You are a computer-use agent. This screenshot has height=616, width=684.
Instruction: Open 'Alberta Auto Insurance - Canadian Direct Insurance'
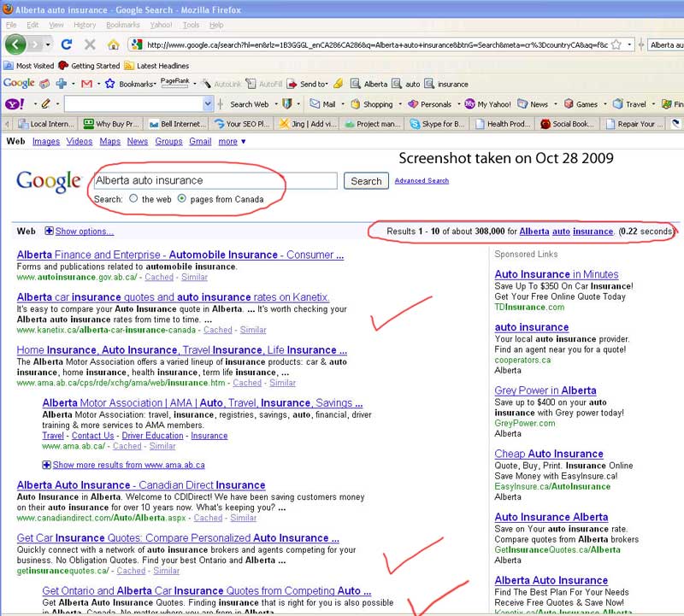point(141,484)
